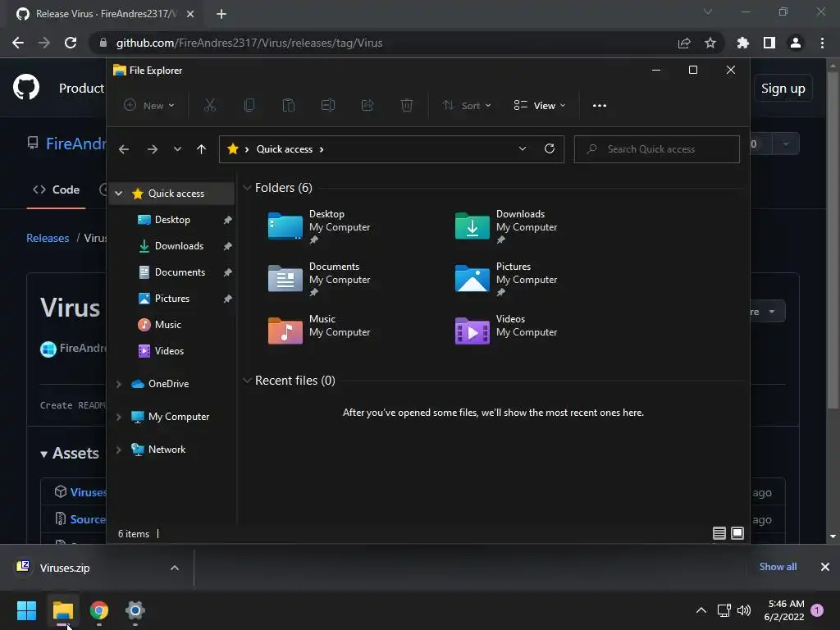The image size is (840, 630).
Task: Go back in File Explorer navigation
Action: click(124, 149)
